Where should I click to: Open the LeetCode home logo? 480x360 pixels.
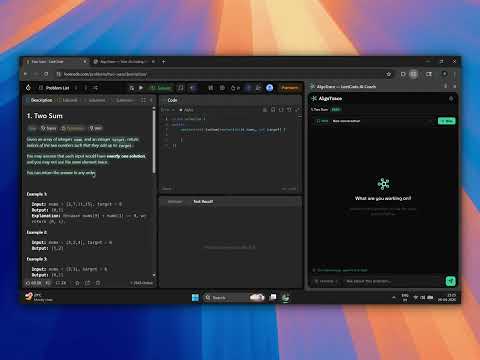pyautogui.click(x=28, y=88)
